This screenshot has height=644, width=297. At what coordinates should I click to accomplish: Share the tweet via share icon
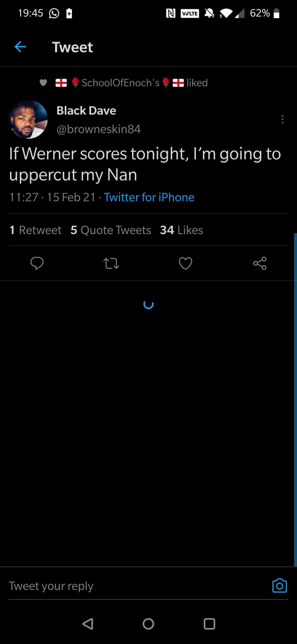coord(259,263)
